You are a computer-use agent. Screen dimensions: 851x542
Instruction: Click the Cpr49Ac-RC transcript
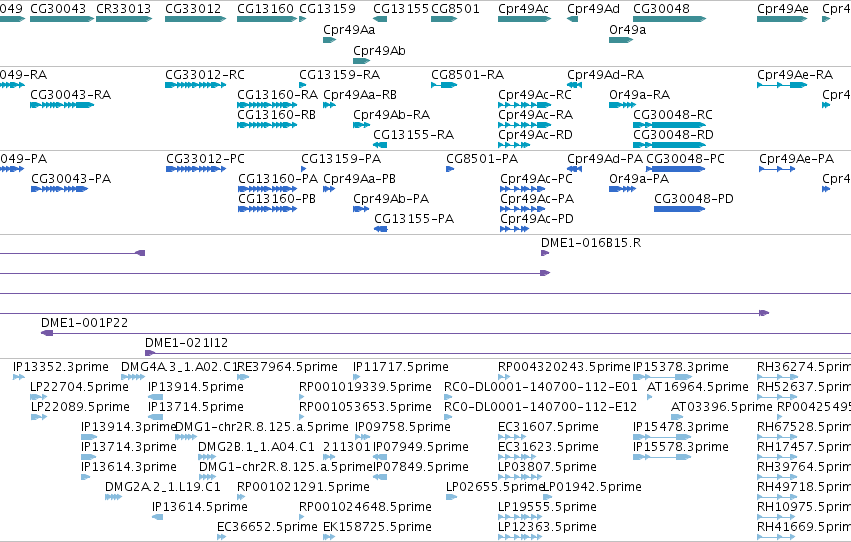pos(524,105)
